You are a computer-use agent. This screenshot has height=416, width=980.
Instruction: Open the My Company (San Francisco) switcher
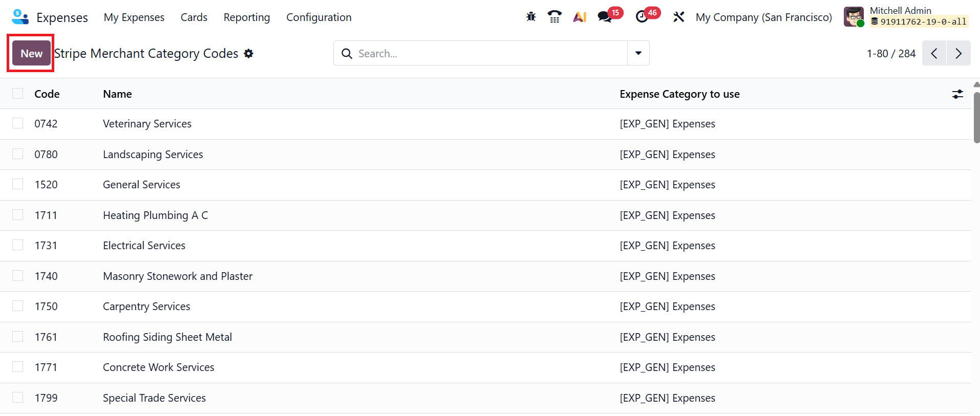763,17
